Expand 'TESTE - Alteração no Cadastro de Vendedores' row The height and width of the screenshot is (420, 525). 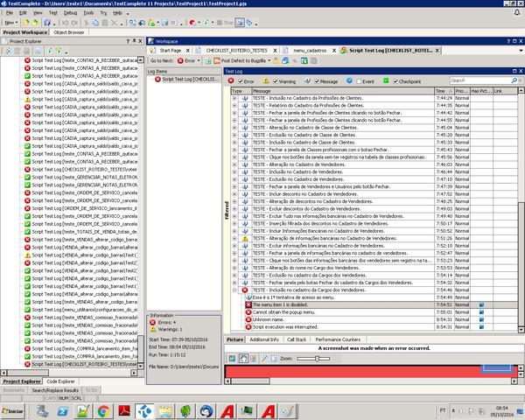(x=234, y=164)
